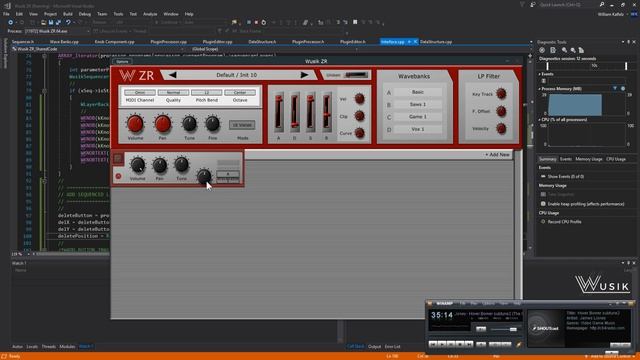The height and width of the screenshot is (360, 640).
Task: Enable heap profiling checkbox
Action: [543, 204]
